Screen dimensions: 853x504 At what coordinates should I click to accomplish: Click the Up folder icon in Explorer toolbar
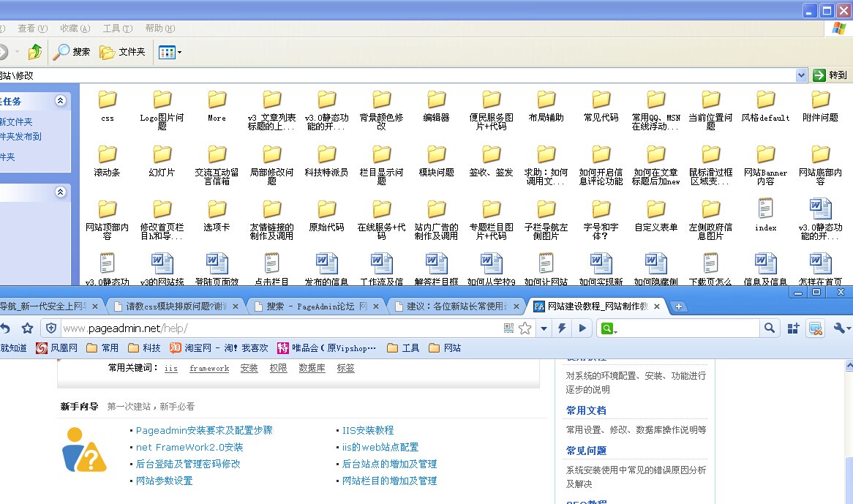tap(34, 52)
